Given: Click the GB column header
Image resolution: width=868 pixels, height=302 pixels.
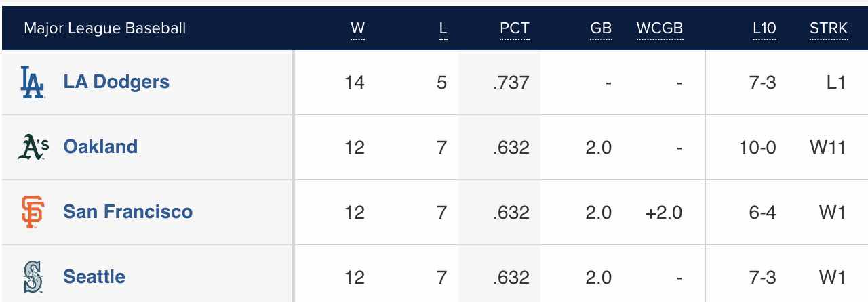Looking at the screenshot, I should click(x=601, y=28).
